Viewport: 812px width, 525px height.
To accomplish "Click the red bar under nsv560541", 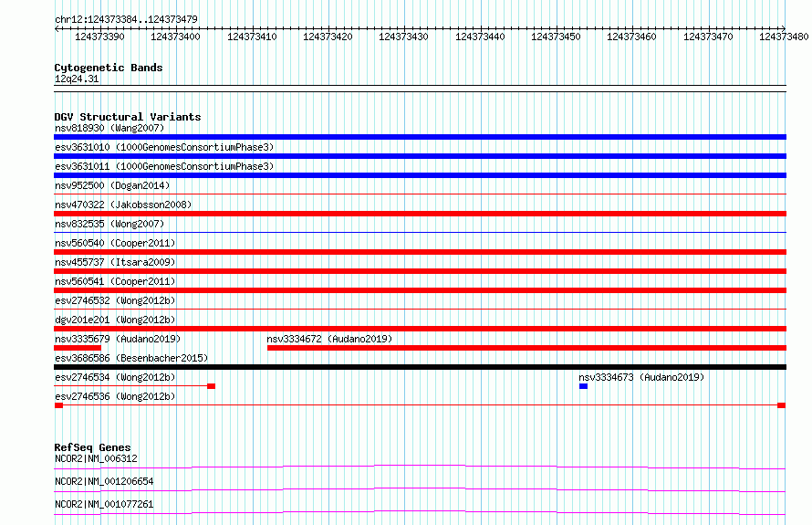I will (420, 290).
